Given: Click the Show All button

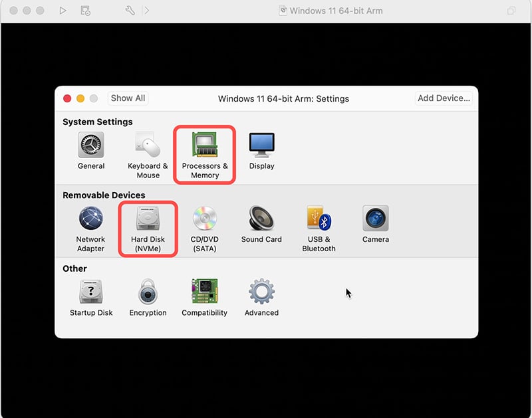Looking at the screenshot, I should (128, 98).
